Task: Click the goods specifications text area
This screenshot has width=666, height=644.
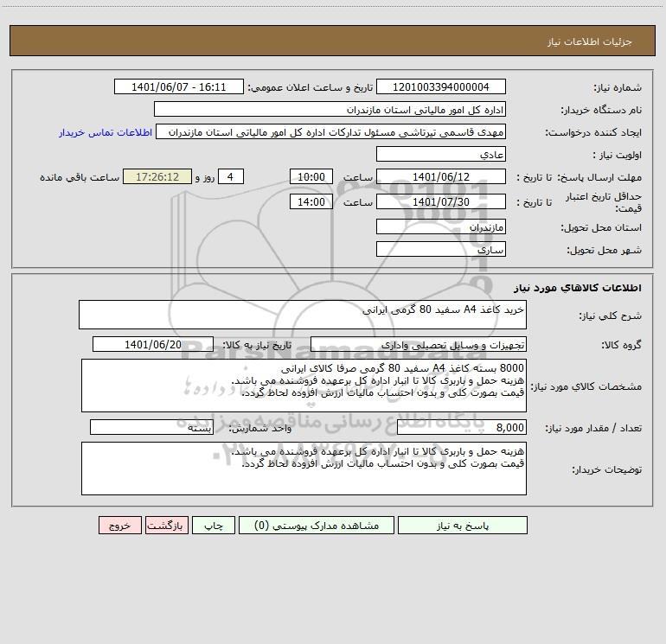Action: pyautogui.click(x=304, y=386)
